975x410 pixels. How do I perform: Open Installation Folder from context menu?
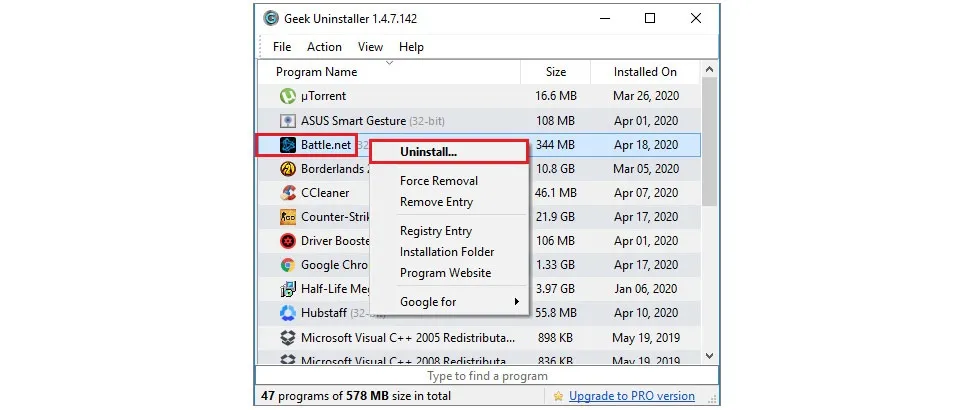[x=449, y=252]
